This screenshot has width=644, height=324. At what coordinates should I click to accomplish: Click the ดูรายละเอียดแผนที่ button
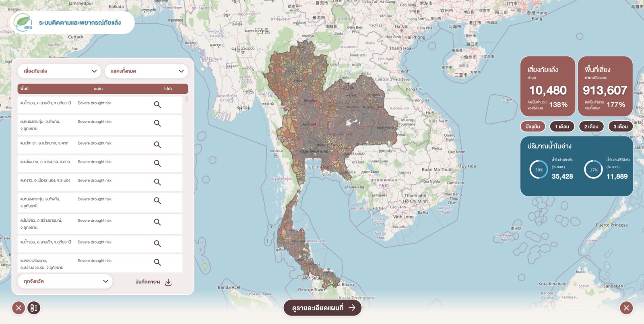point(322,307)
